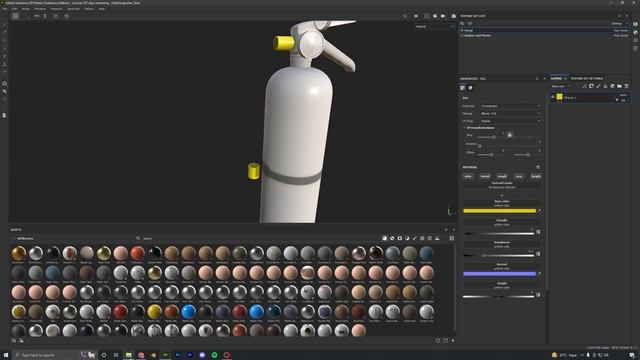Open the Viewport menu

click(56, 9)
